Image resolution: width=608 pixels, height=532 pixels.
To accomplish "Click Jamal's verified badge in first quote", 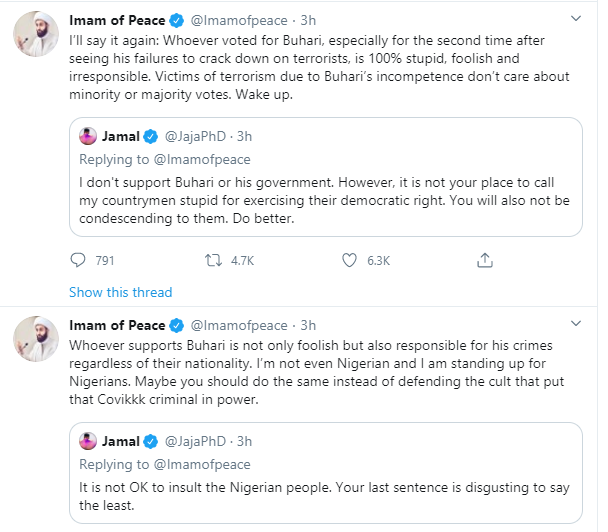I will [x=150, y=136].
